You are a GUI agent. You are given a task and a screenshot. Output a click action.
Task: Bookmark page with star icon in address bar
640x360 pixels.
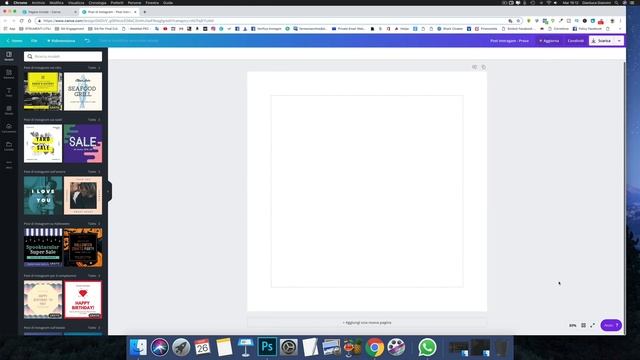(518, 21)
